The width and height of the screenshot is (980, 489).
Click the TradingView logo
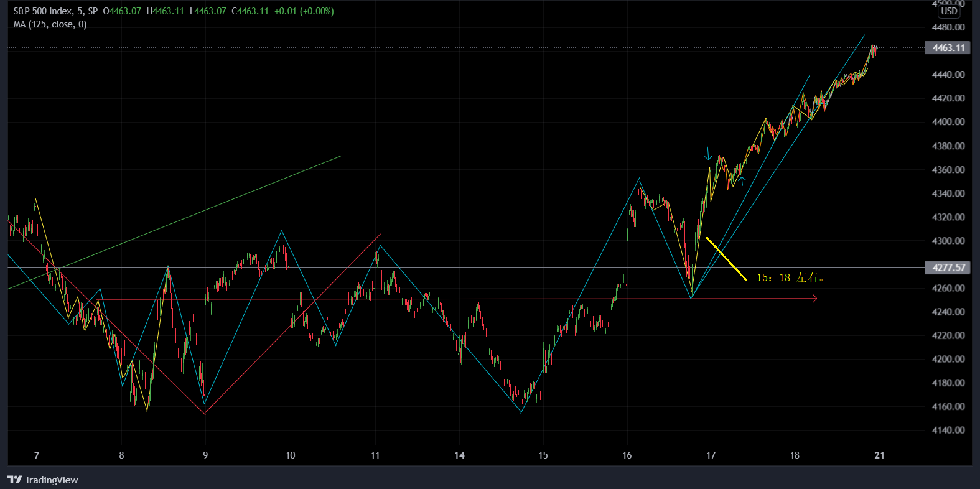point(43,480)
